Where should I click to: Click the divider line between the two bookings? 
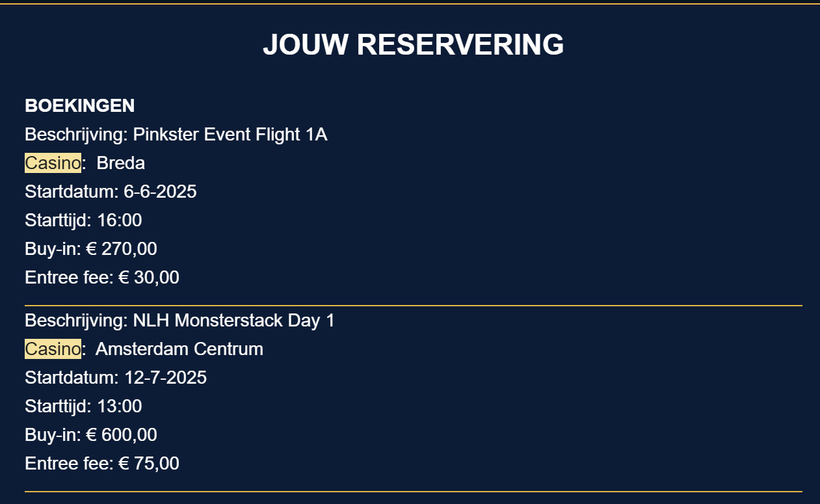[414, 305]
